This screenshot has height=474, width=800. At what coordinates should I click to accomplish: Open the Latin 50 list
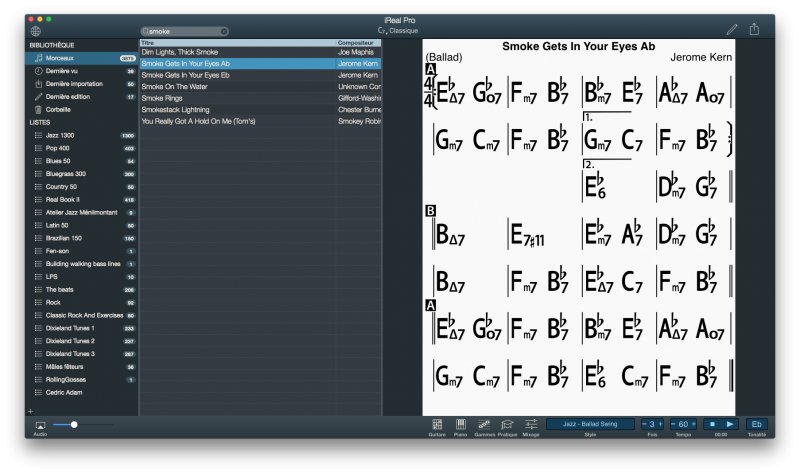[82, 225]
